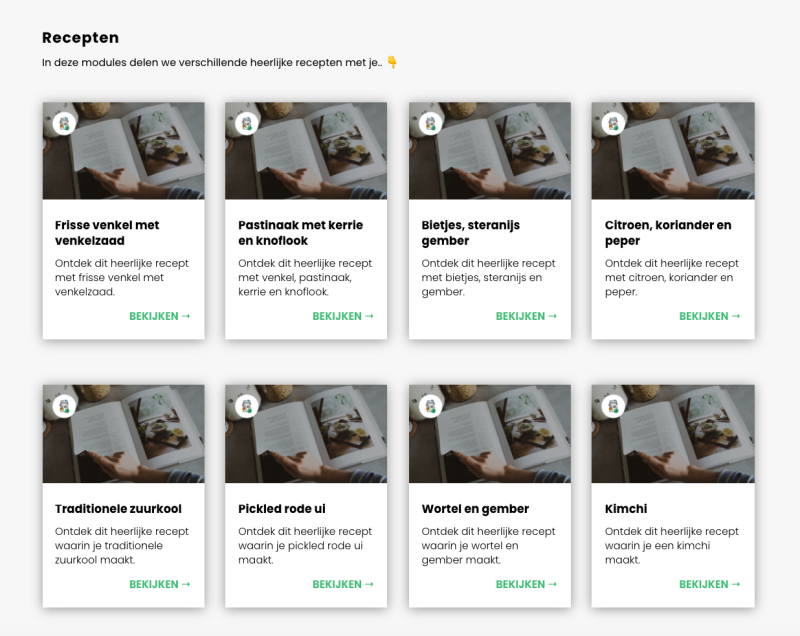This screenshot has height=636, width=800.
Task: Follow BEKIJKEN link for Pickled rode ui
Action: (x=342, y=584)
